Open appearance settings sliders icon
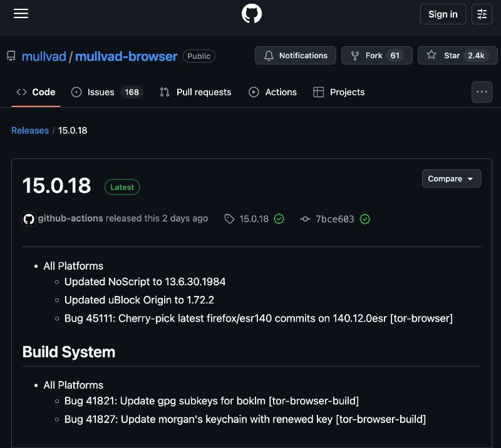The width and height of the screenshot is (501, 448). pyautogui.click(x=482, y=14)
